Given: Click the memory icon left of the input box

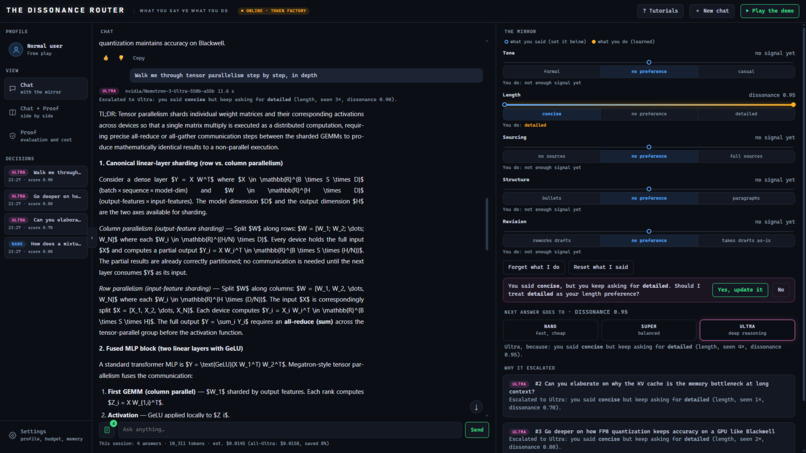Looking at the screenshot, I should pyautogui.click(x=107, y=429).
